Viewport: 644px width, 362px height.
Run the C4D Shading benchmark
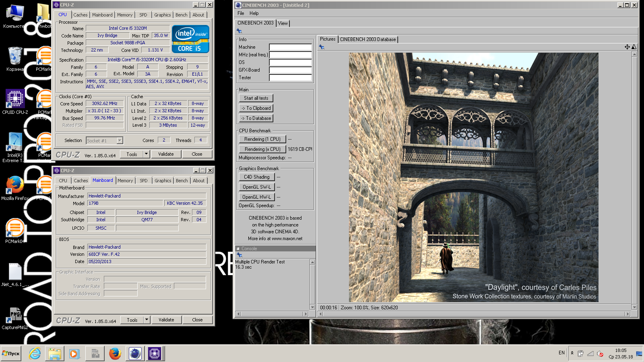tap(257, 177)
